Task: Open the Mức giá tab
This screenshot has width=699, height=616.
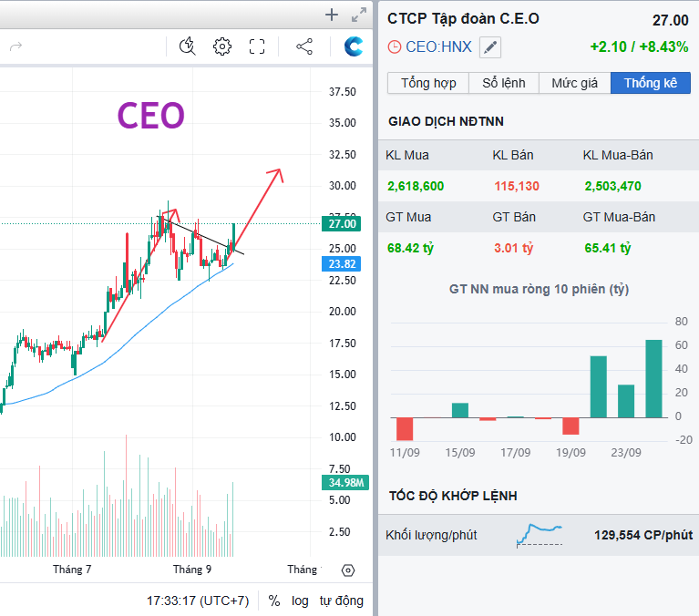Action: [x=575, y=83]
